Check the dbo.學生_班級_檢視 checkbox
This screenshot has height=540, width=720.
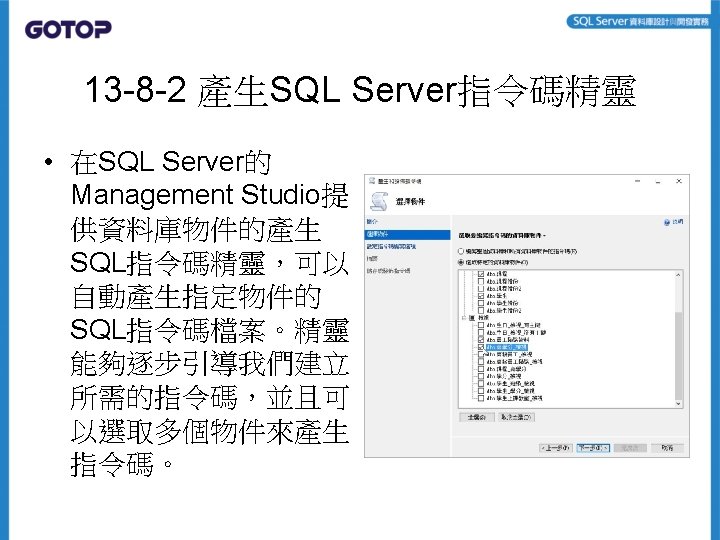(x=481, y=384)
